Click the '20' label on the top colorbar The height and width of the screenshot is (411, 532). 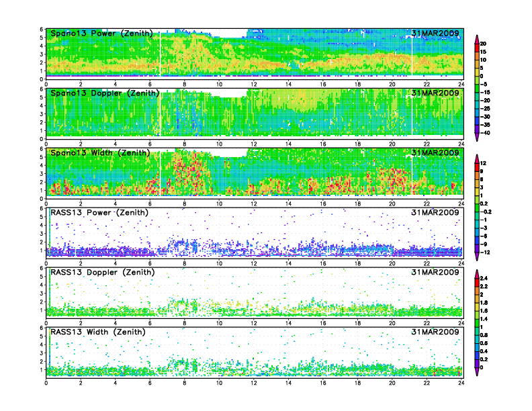[483, 44]
